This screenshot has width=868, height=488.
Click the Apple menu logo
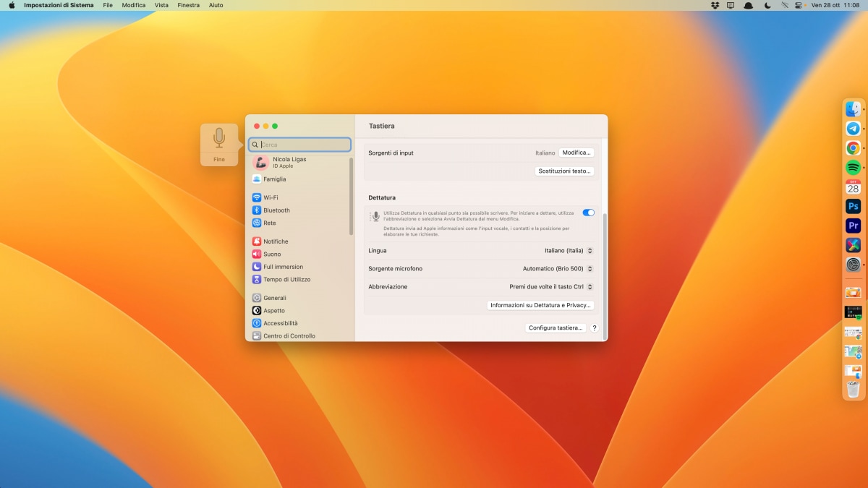[x=12, y=5]
